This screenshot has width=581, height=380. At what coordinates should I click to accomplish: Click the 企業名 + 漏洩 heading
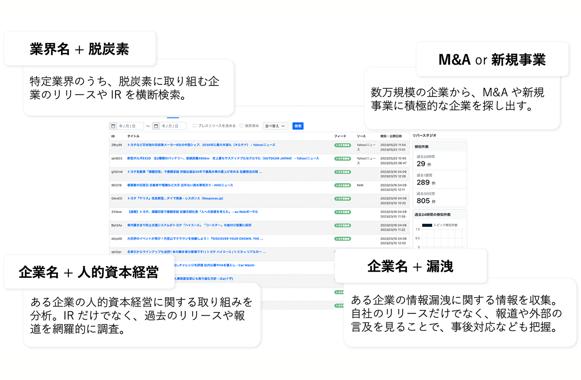coord(410,266)
